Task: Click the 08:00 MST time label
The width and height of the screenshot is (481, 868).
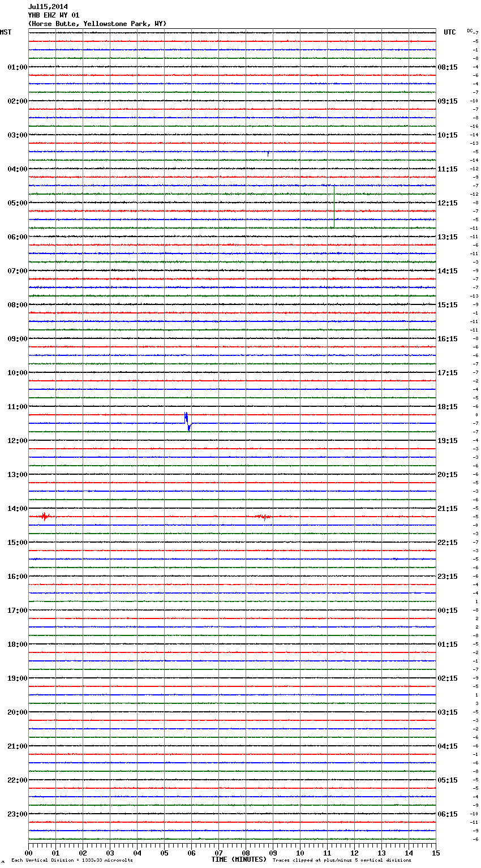Action: 18,305
